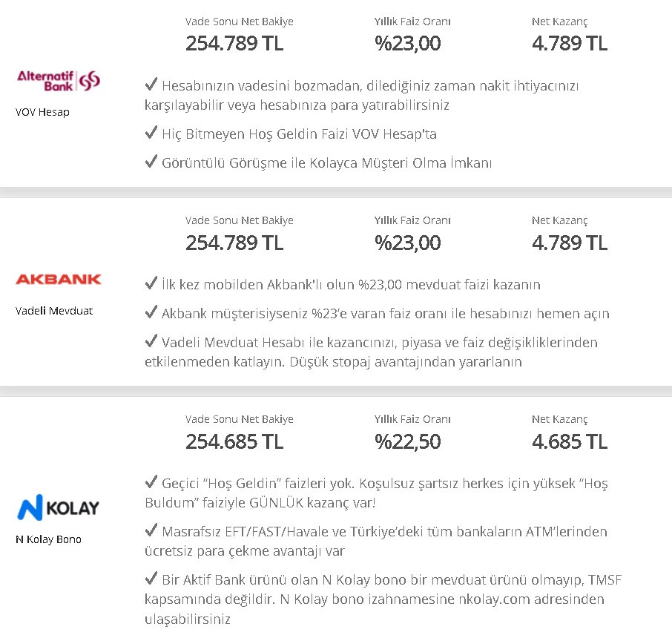Select Akbank's %23,00 annual interest rate
Image resolution: width=672 pixels, height=638 pixels.
[407, 243]
